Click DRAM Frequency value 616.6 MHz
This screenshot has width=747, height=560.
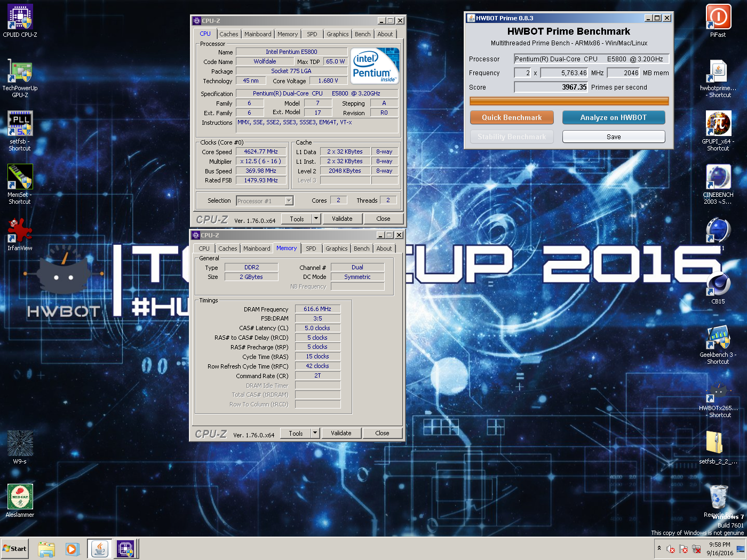317,309
